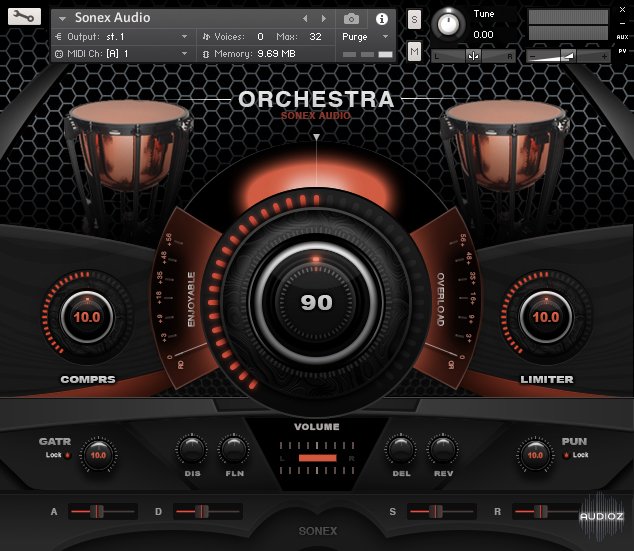Minimize the instrument header view
This screenshot has height=551, width=634.
(623, 24)
